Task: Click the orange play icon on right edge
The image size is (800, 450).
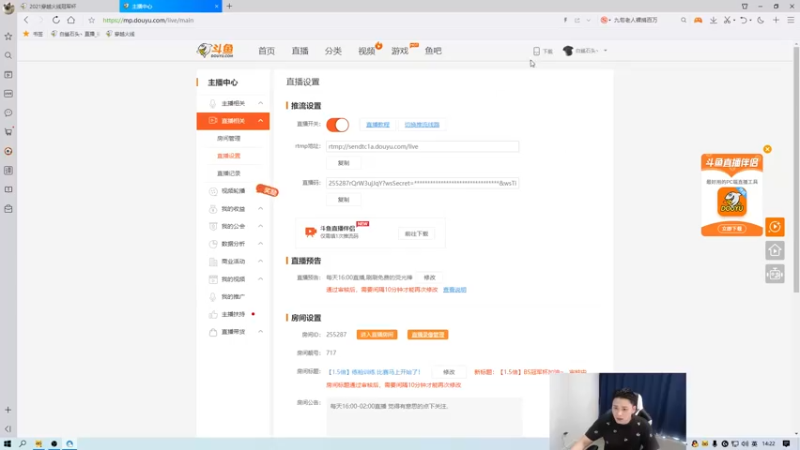Action: click(x=774, y=227)
